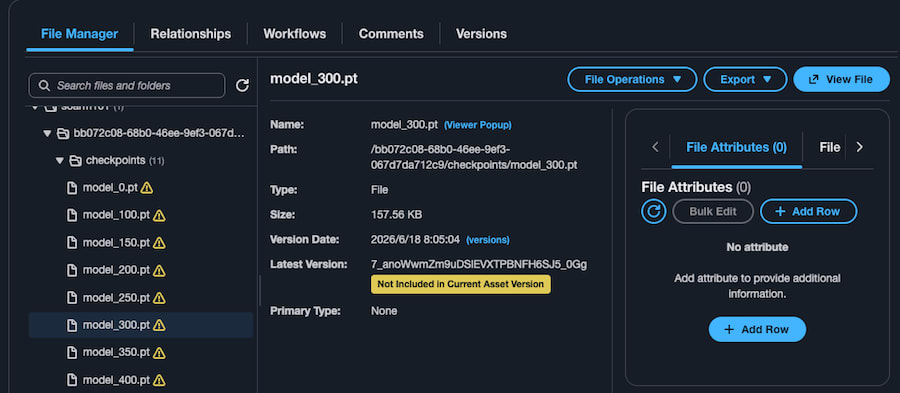Viewport: 900px width, 393px height.
Task: Open the File Operations dropdown
Action: pos(632,79)
